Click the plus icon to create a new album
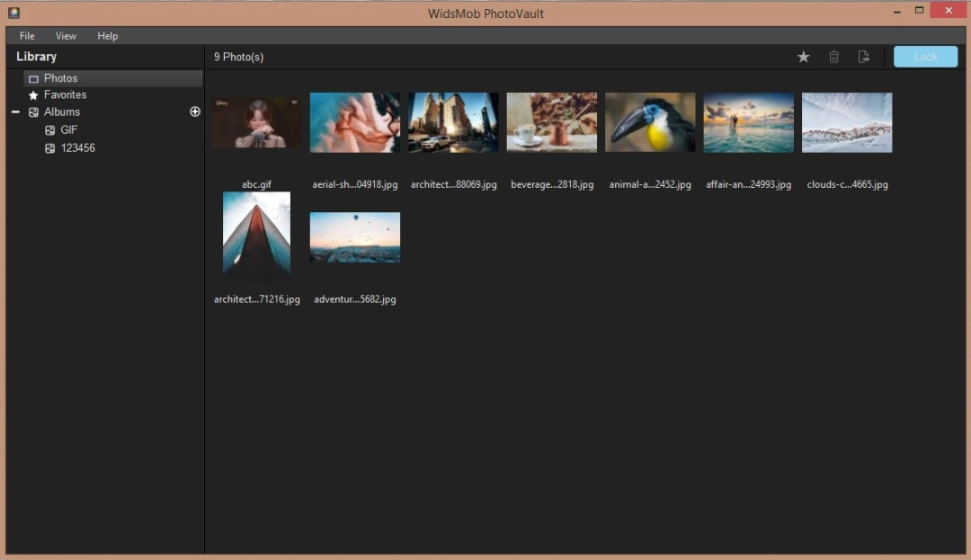Screen dimensions: 971x560 pos(194,111)
